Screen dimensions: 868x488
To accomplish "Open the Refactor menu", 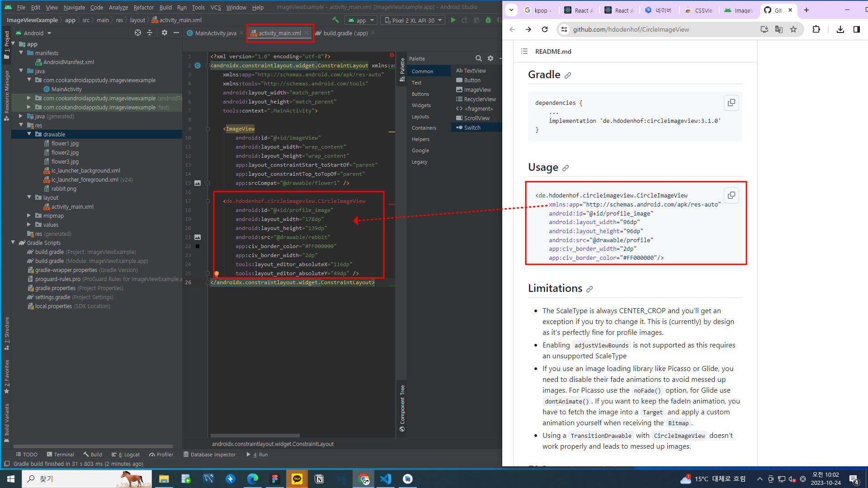I will [x=143, y=7].
